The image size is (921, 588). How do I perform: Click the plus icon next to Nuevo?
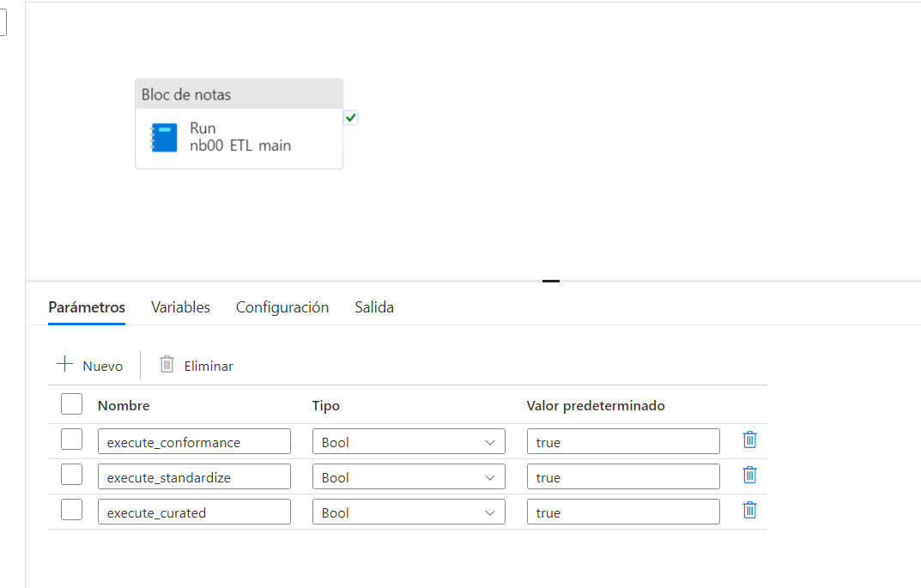tap(65, 365)
